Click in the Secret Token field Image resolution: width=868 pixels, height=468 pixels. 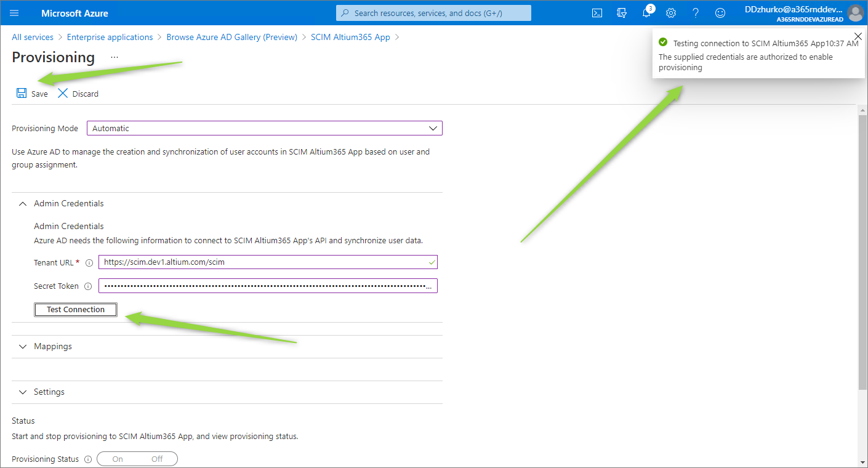265,286
